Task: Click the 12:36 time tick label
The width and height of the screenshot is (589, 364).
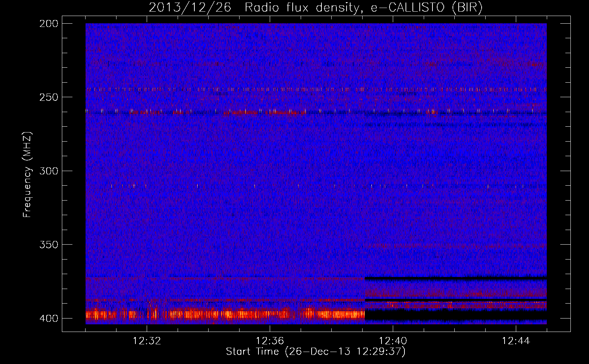Action: [x=270, y=341]
